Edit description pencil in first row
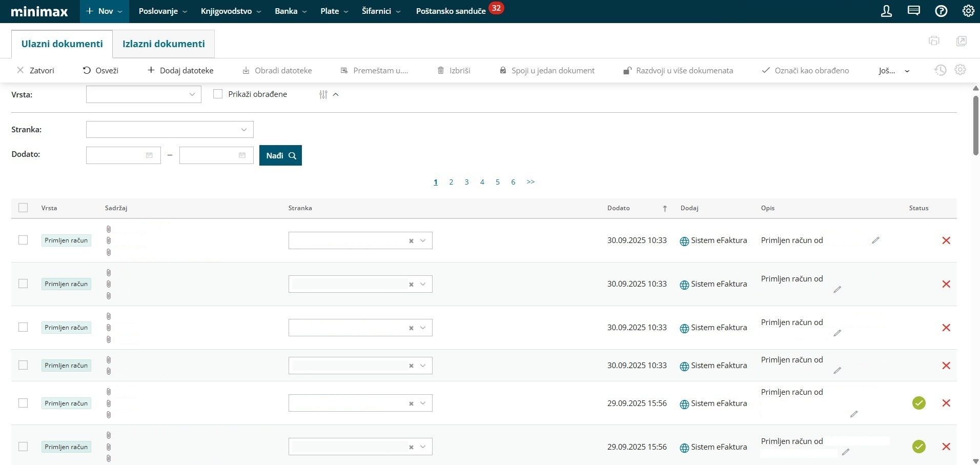The image size is (980, 465). point(875,240)
